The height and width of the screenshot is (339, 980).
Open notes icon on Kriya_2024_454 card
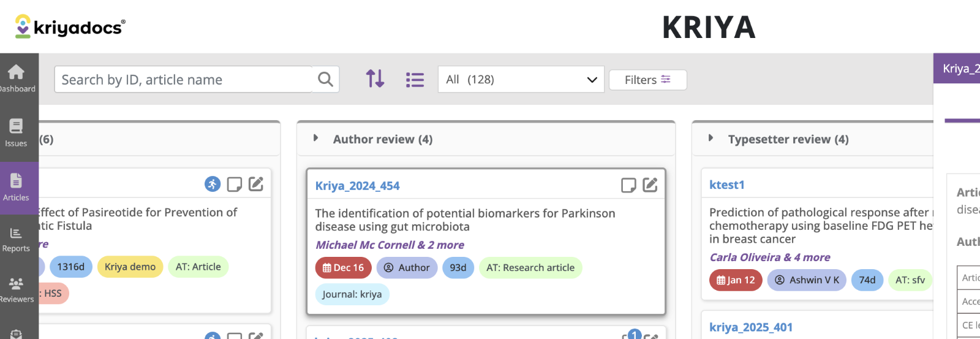tap(628, 185)
